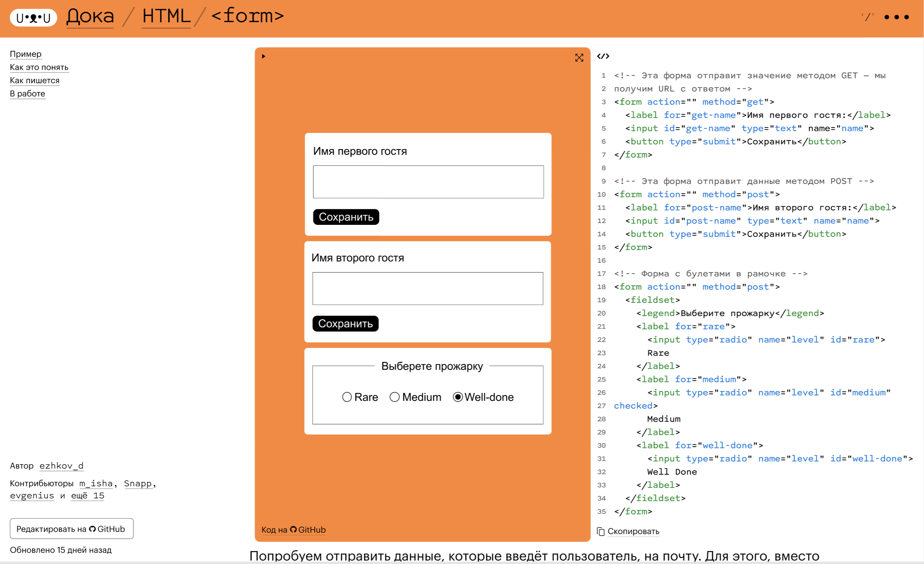Click Редактировать на GitHub

72,529
